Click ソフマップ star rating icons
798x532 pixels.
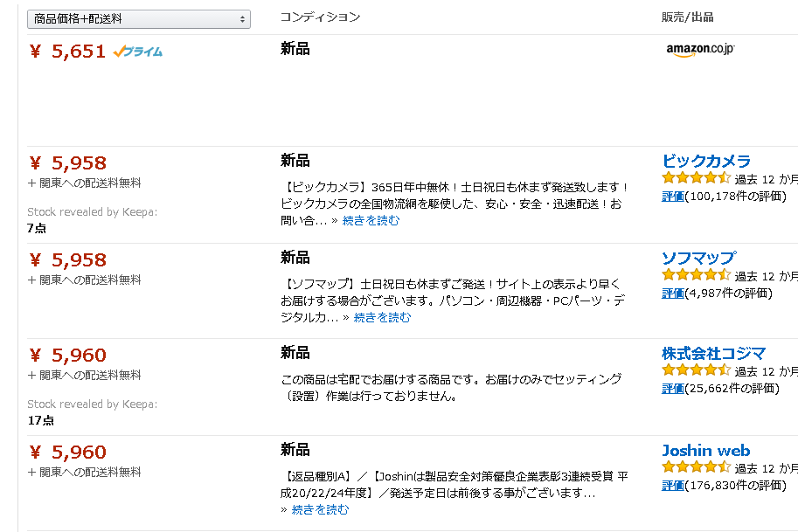[696, 275]
